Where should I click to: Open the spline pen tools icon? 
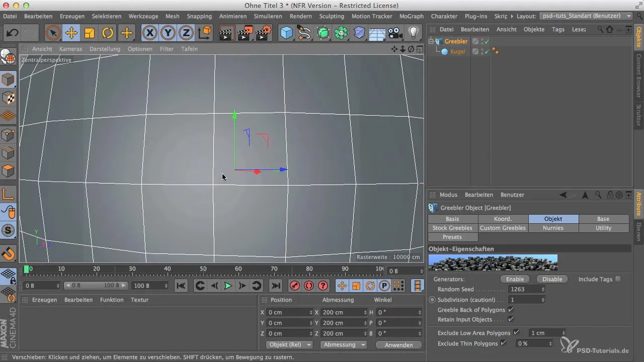tap(304, 33)
